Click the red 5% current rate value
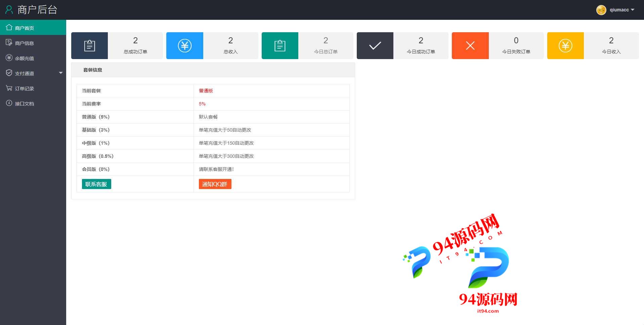 point(202,104)
